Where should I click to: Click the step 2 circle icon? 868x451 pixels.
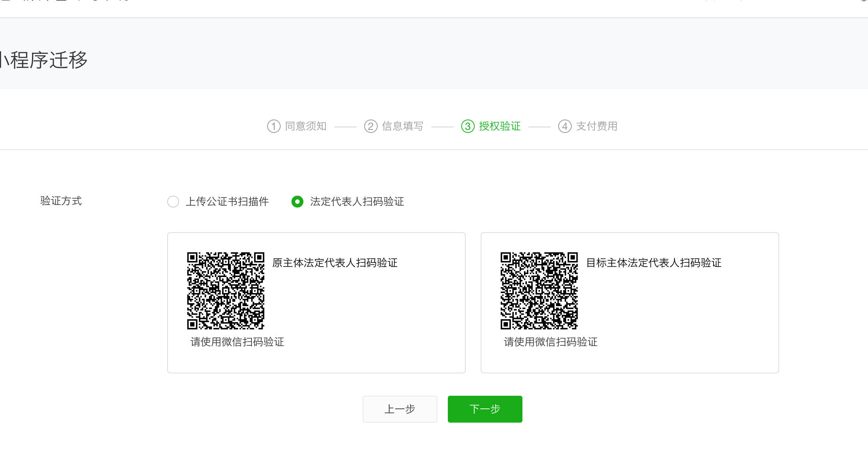[x=371, y=126]
